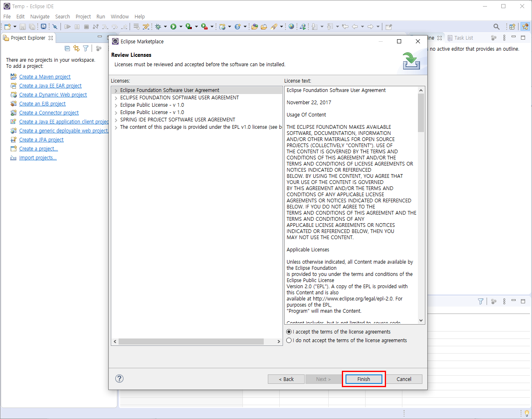
Task: Toggle Skip All Breakpoints icon
Action: pyautogui.click(x=55, y=27)
